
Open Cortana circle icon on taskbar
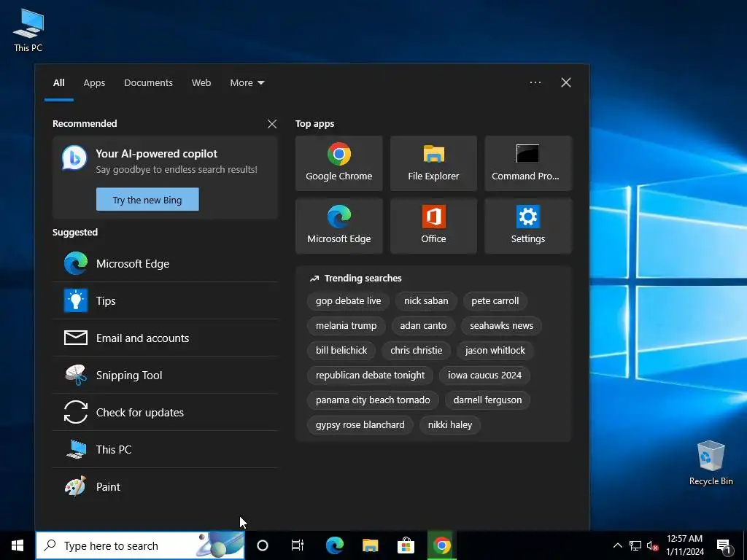click(x=263, y=545)
